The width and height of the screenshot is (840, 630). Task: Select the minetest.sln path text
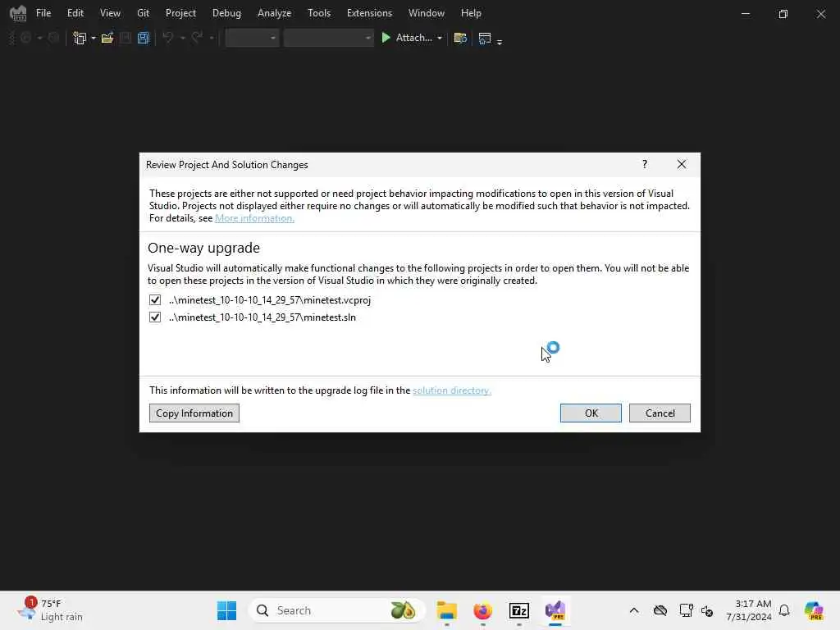(262, 317)
